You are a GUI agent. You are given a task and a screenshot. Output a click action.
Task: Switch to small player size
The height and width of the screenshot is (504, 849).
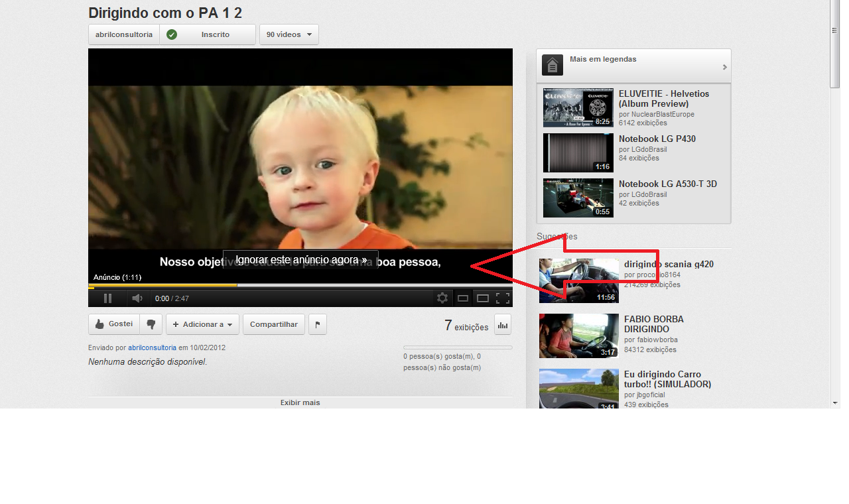pyautogui.click(x=463, y=298)
